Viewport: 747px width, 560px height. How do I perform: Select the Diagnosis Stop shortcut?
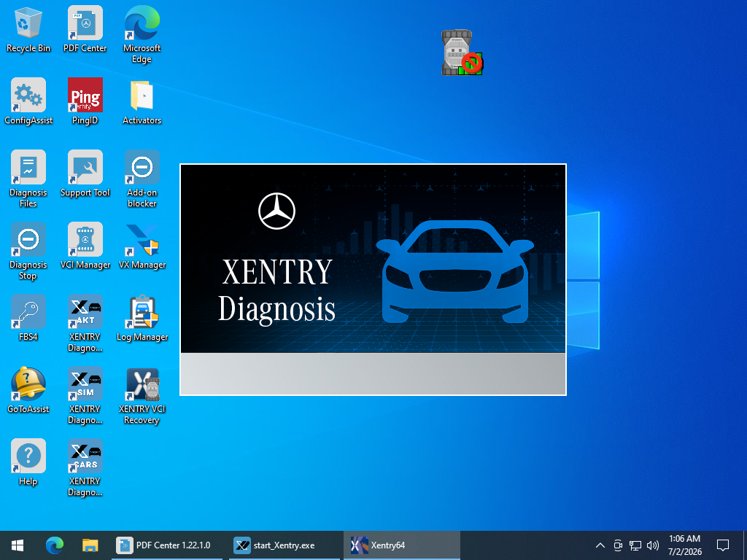(x=28, y=251)
